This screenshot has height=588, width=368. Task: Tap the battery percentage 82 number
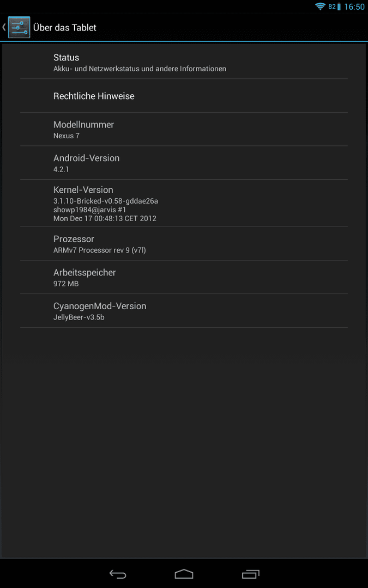[x=332, y=7]
